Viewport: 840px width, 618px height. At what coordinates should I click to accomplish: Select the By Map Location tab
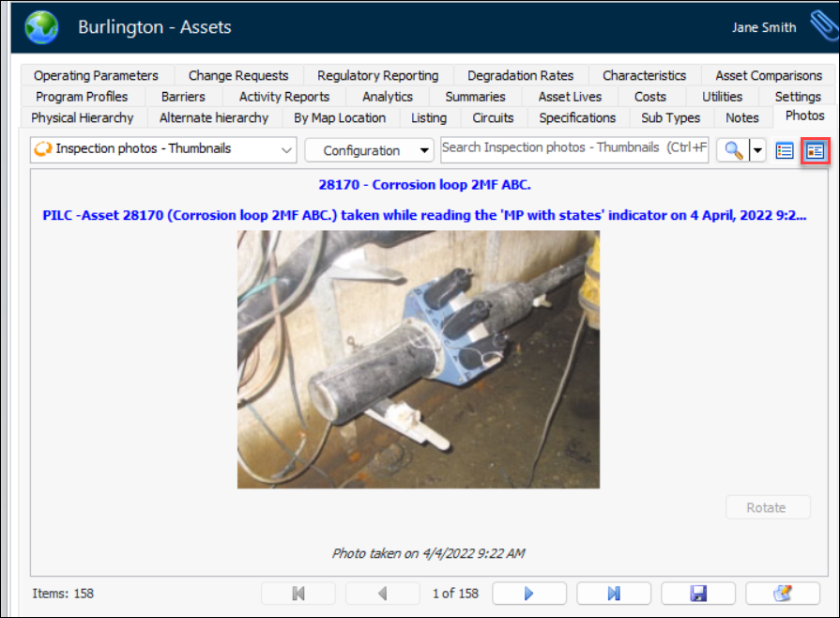coord(340,117)
